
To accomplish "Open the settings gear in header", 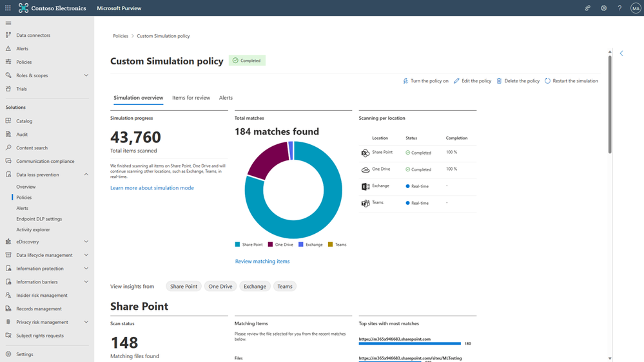I will coord(603,8).
